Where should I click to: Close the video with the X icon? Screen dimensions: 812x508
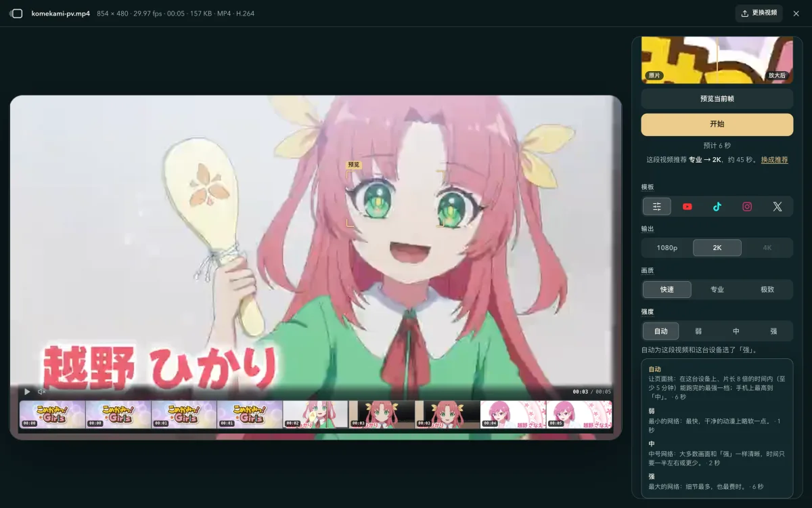coord(796,14)
